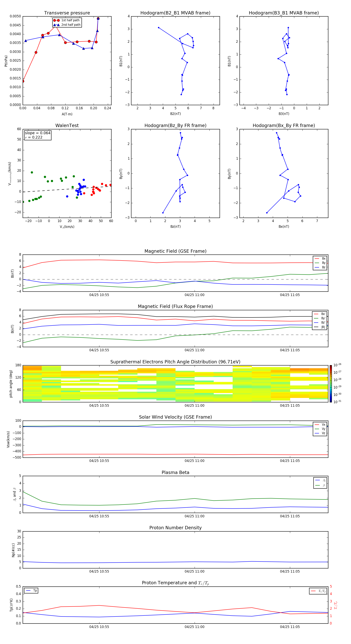Click the 'Hodogram(B3_B1 MVAB frame)' title

tap(284, 13)
